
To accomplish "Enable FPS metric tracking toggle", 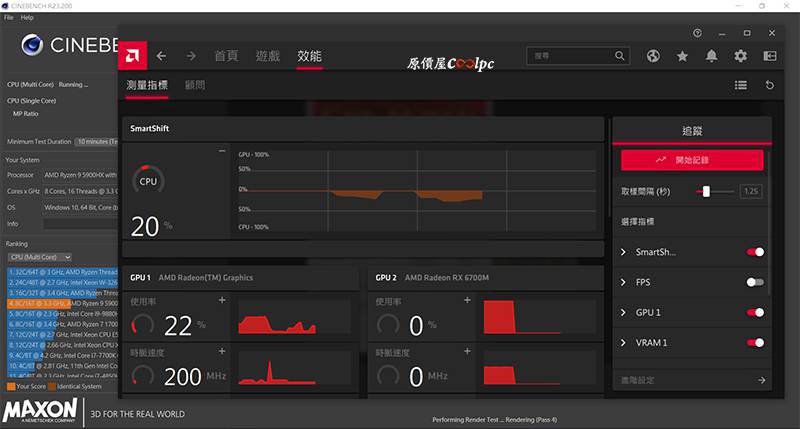I will (755, 282).
